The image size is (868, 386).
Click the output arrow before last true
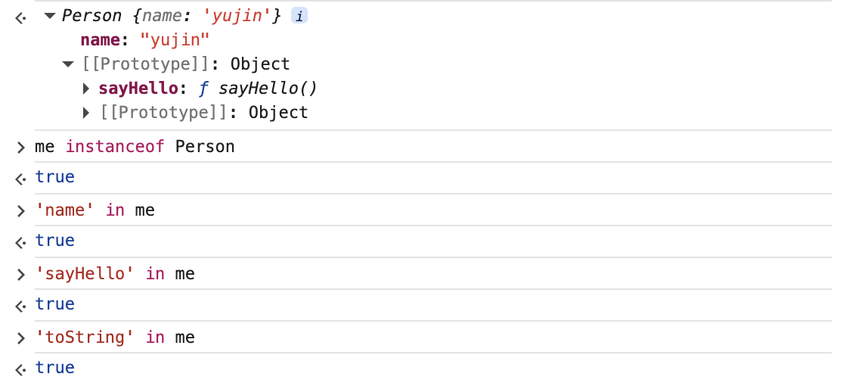coord(20,369)
